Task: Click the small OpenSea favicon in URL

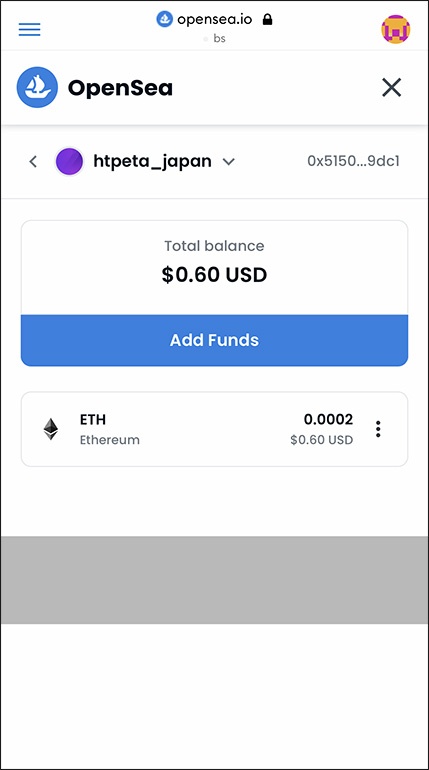Action: [164, 19]
